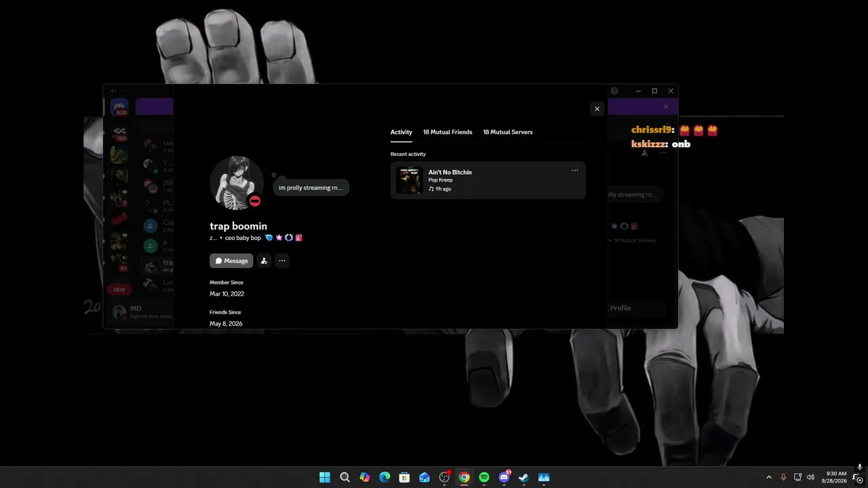868x488 pixels.
Task: Open OBS Studio from the taskbar
Action: [444, 477]
